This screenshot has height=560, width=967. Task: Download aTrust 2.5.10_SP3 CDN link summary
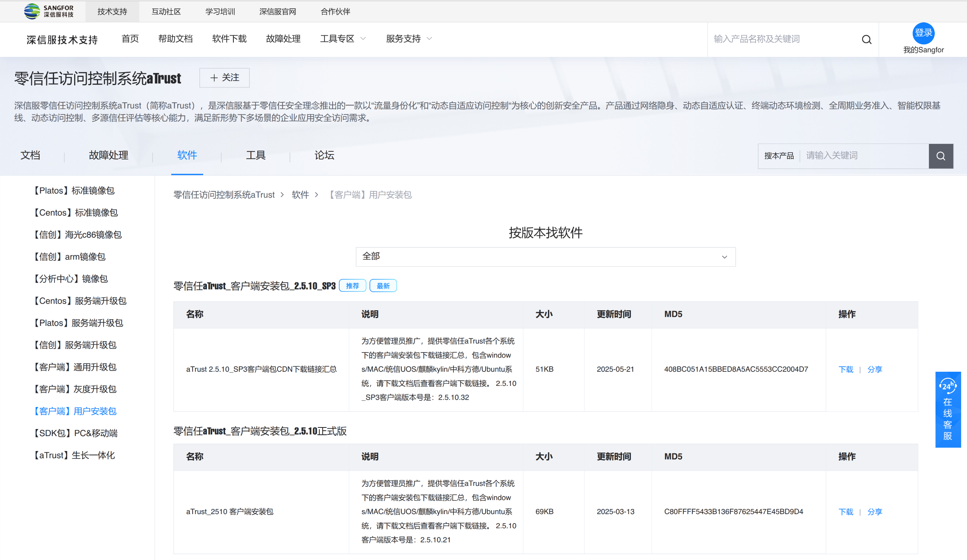[x=846, y=369]
